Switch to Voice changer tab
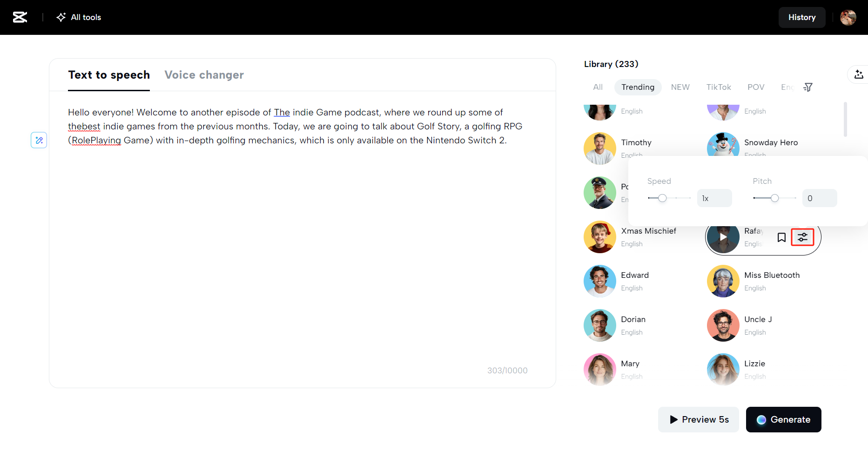The height and width of the screenshot is (451, 868). tap(204, 75)
